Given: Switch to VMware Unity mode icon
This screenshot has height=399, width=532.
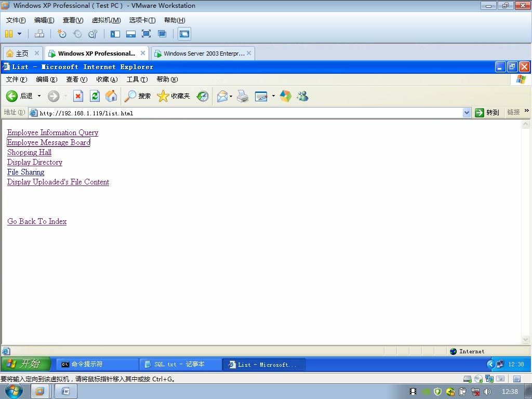Looking at the screenshot, I should 162,34.
